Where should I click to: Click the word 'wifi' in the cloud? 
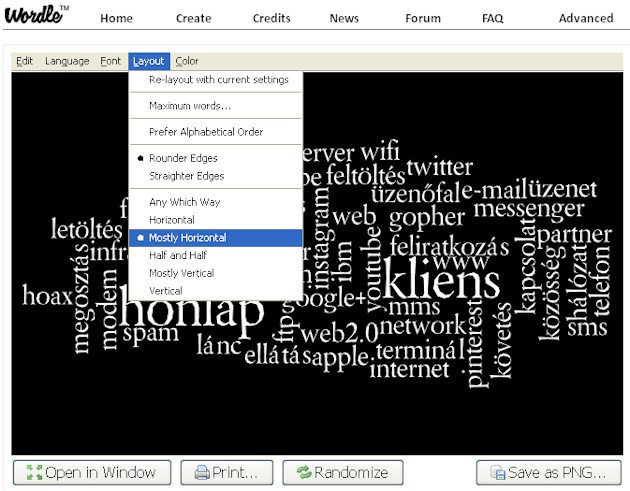click(380, 151)
